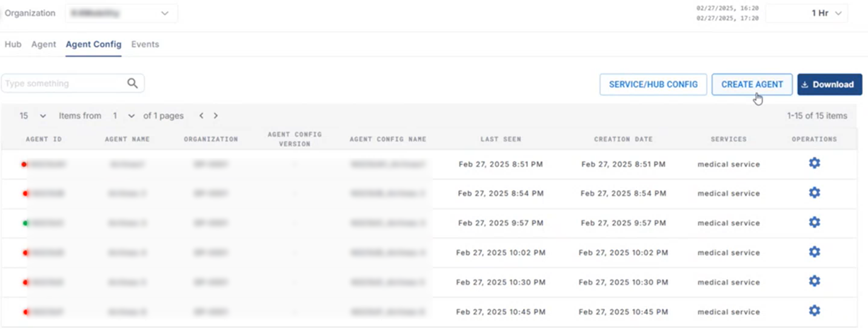Open settings gear for 9:57 PM agent
This screenshot has height=329, width=868.
pos(814,222)
